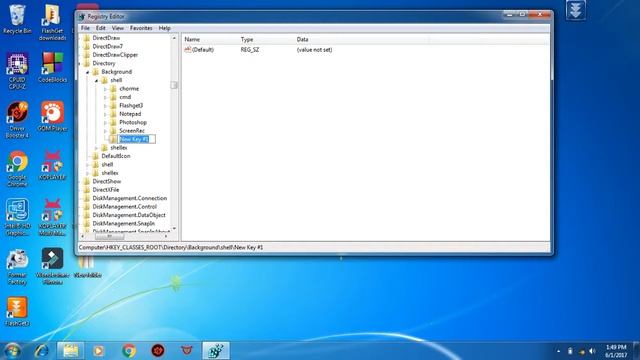Click the red shield taskbar icon

point(187,351)
